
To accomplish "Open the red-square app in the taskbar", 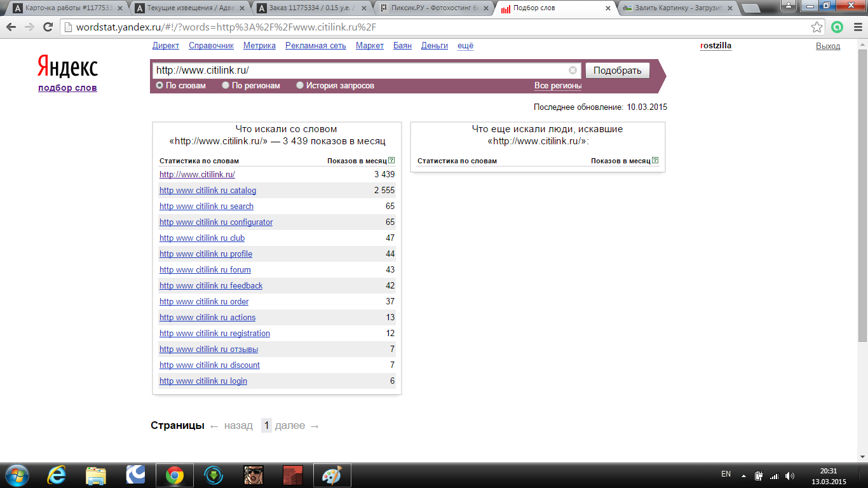I will [292, 475].
